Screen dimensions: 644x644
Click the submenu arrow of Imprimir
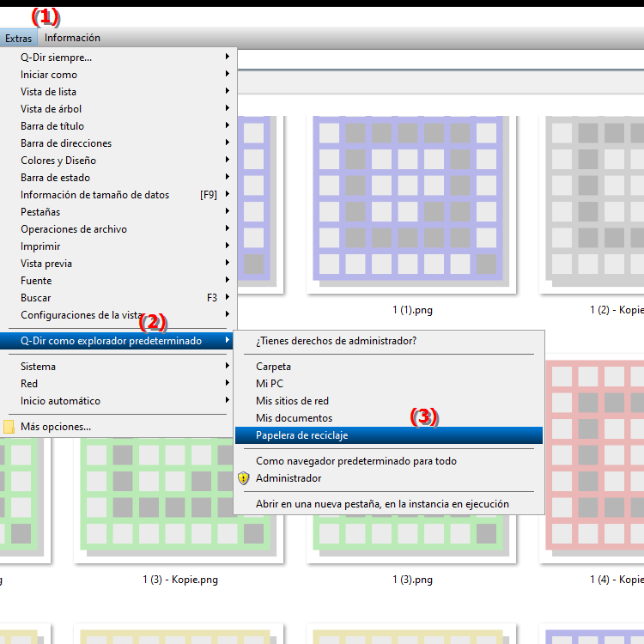tap(228, 246)
